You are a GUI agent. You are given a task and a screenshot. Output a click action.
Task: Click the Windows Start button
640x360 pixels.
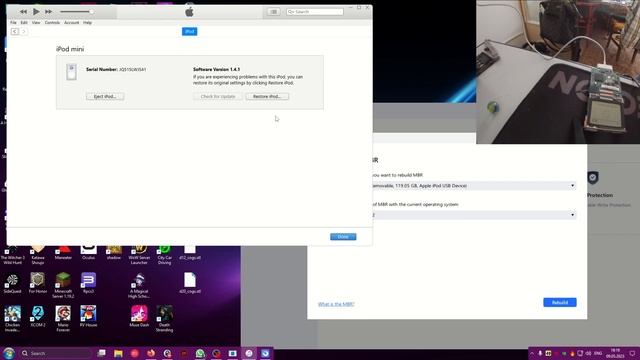9,353
